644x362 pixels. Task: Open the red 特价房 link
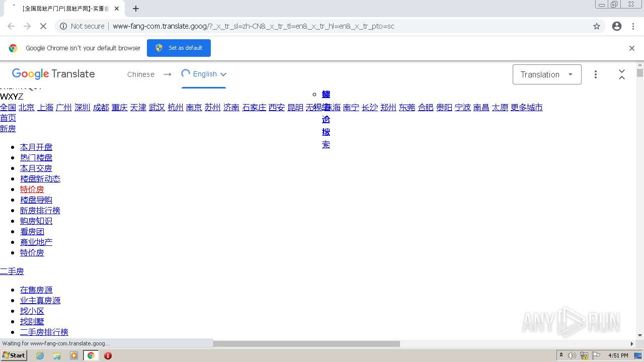click(32, 189)
